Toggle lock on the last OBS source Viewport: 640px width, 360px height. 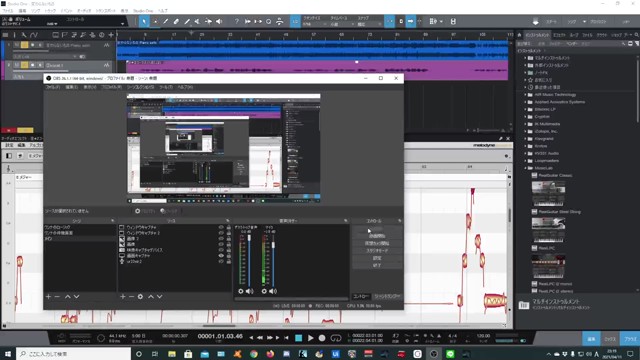coord(229,261)
